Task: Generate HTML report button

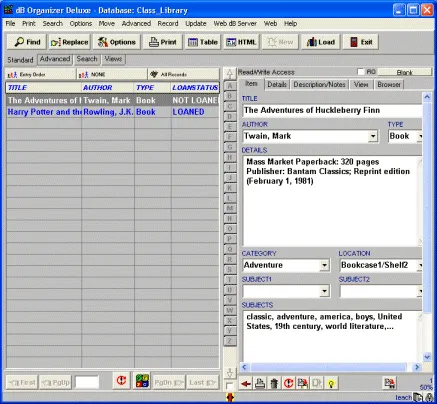Action: (x=241, y=42)
